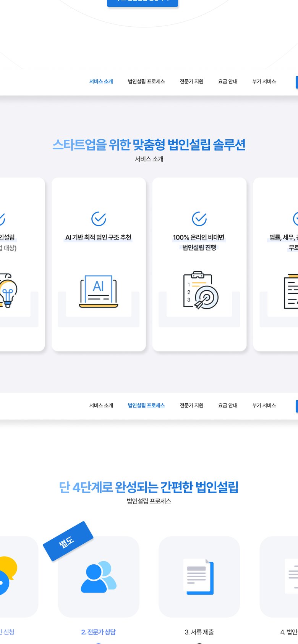Viewport: 298px width, 644px height.
Task: Open 전문가 지원 in the upper nav bar
Action: 192,82
